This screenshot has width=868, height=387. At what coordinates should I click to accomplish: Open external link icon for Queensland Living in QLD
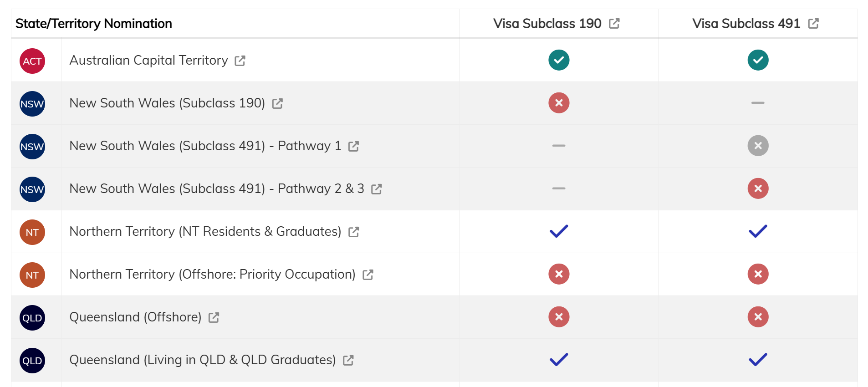[x=348, y=360]
